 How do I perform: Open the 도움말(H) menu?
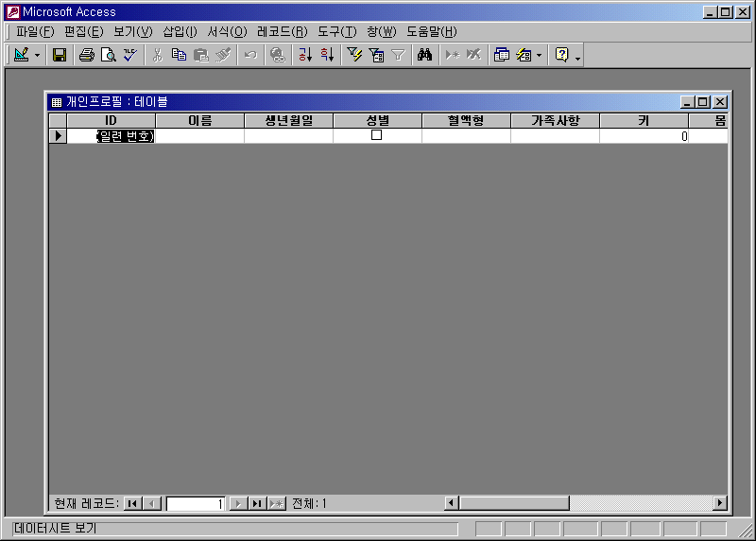(432, 32)
